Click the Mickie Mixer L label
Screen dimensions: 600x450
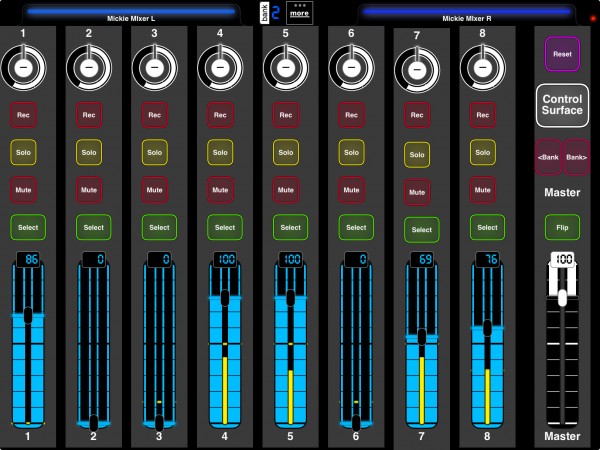(x=131, y=18)
